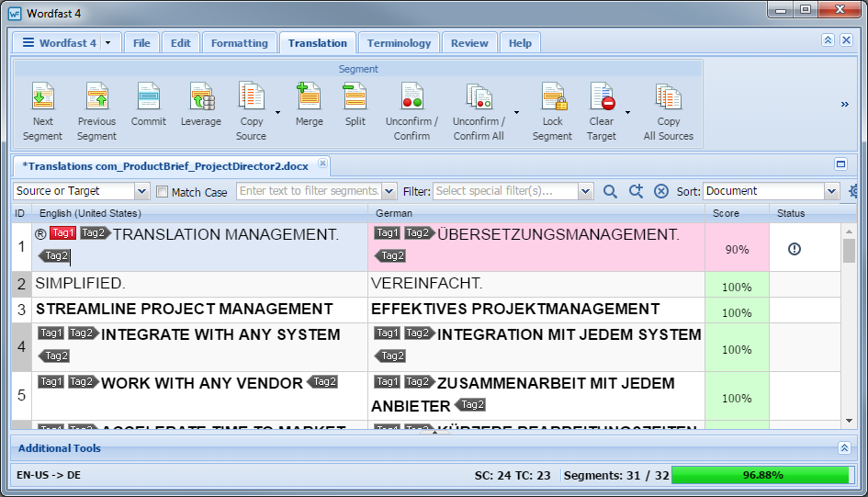868x497 pixels.
Task: Click segment ID 5 row number
Action: click(22, 395)
